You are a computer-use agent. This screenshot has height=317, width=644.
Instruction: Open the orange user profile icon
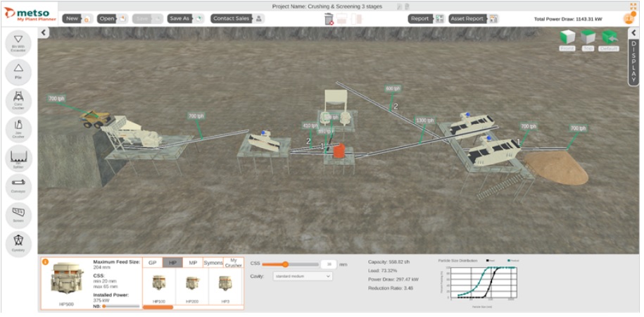coord(629,18)
